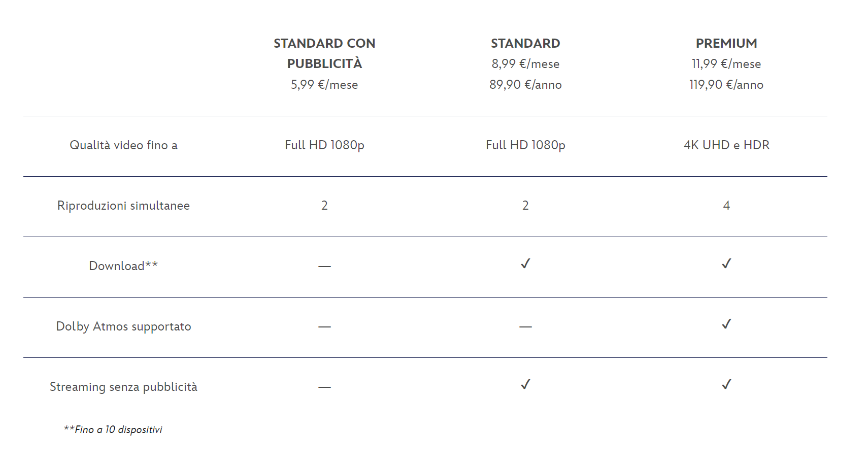Click the ad-free streaming checkmark under Premium
The width and height of the screenshot is (868, 462).
[726, 384]
